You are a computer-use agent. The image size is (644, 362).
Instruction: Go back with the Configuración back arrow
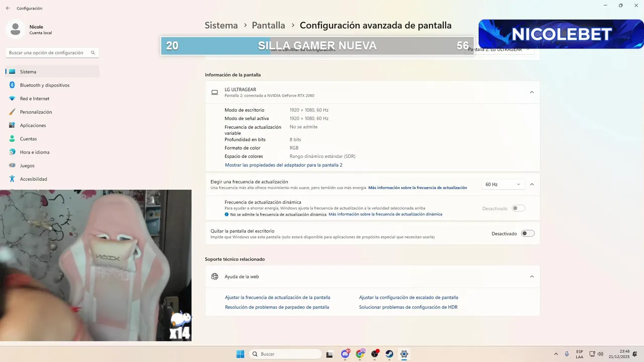pos(8,8)
